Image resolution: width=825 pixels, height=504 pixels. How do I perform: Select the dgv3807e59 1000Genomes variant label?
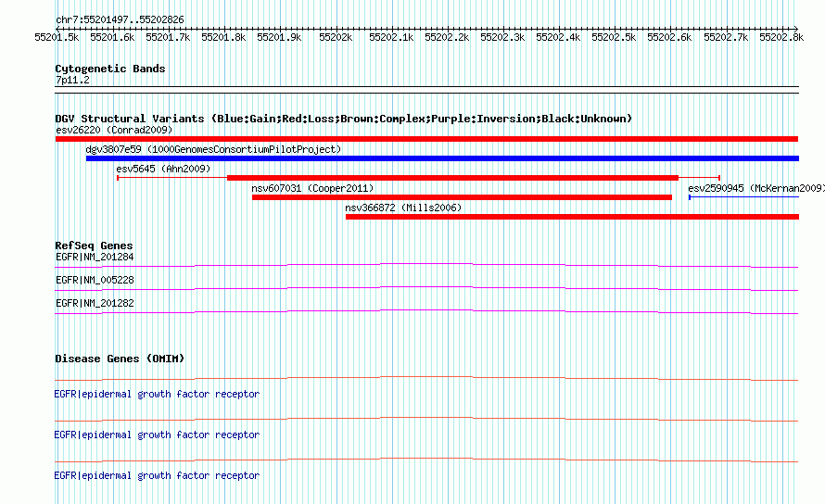pos(213,149)
